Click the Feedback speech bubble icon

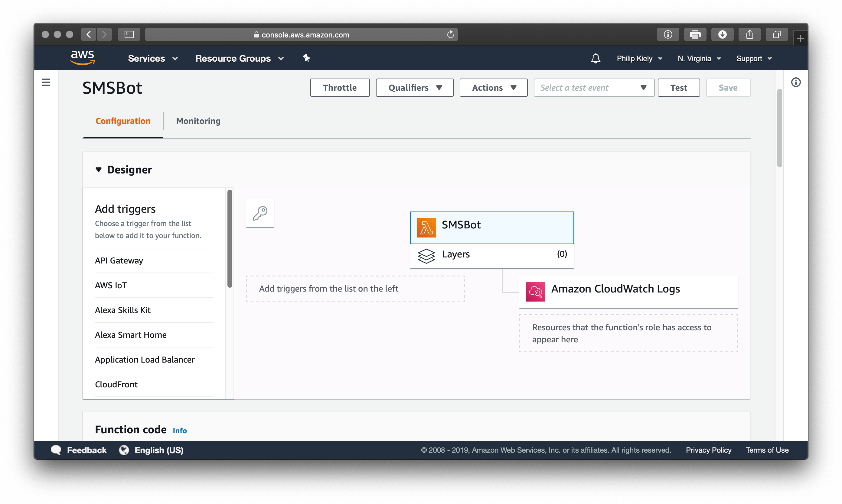[x=56, y=450]
